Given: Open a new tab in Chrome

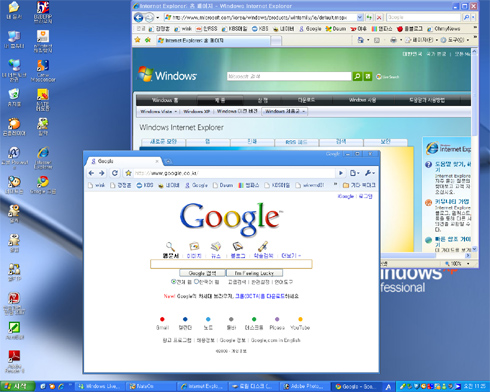Looking at the screenshot, I should pyautogui.click(x=168, y=161).
